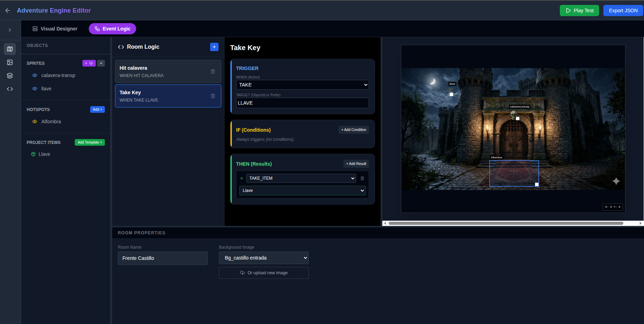644x324 pixels.
Task: Add new room logic with plus button
Action: click(214, 47)
